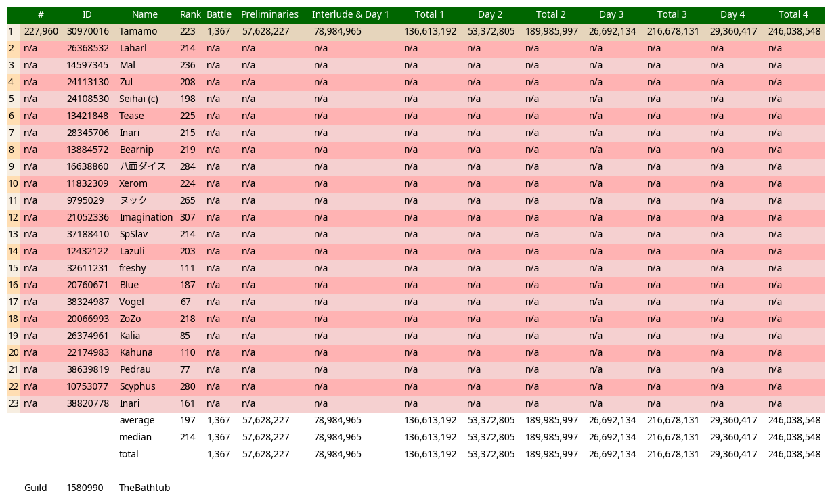Click the Blue name cell
Screen dimensions: 832x504
point(129,285)
